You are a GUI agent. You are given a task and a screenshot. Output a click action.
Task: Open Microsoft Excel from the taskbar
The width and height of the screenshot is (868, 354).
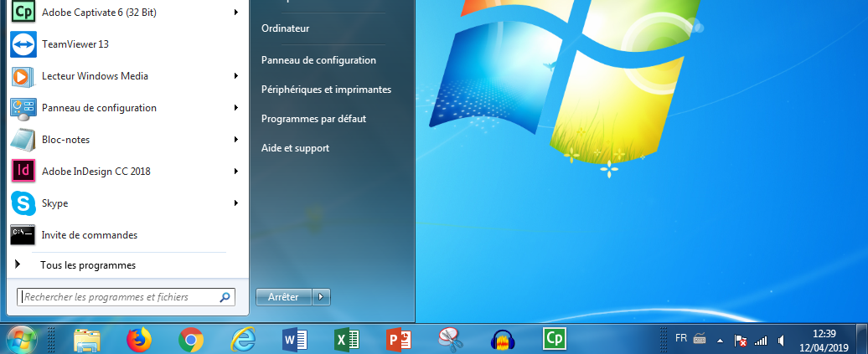pos(347,340)
